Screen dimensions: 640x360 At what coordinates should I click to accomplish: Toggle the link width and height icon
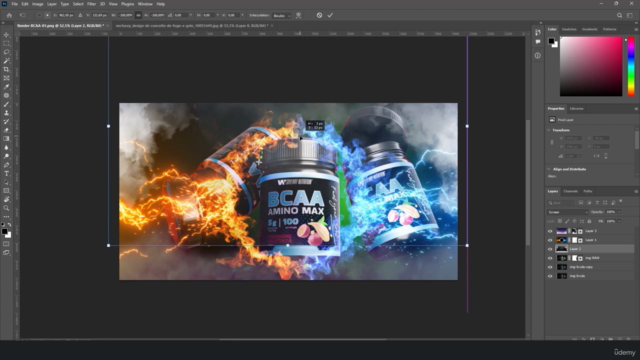click(138, 16)
